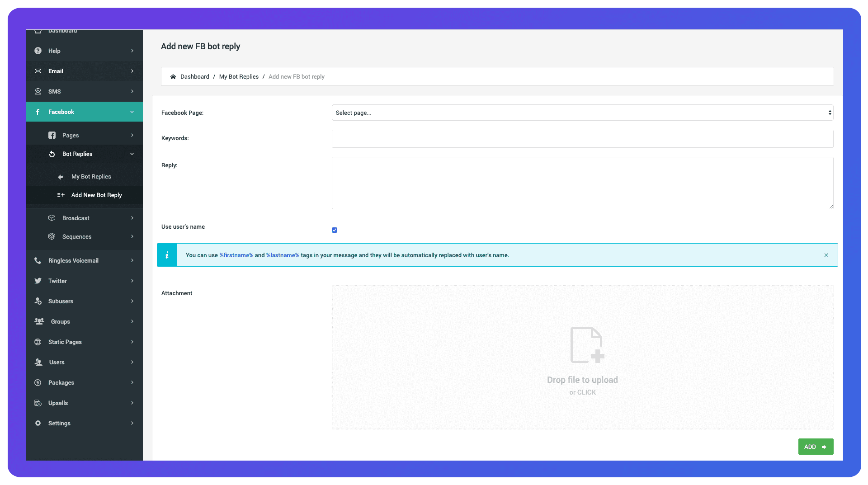Click into the Keywords input field
The height and width of the screenshot is (485, 868).
pos(582,139)
